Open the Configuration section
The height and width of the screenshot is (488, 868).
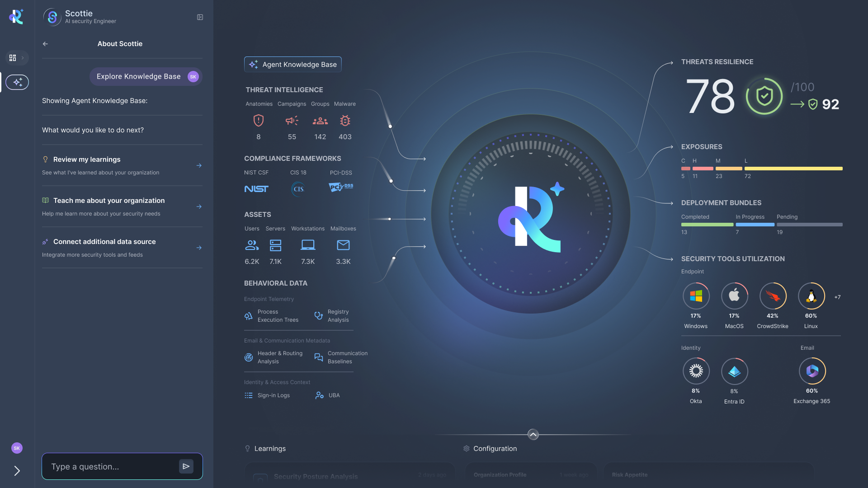point(490,449)
